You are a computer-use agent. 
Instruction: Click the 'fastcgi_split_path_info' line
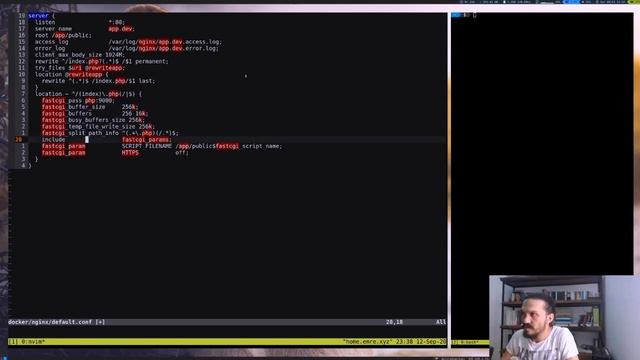coord(110,133)
